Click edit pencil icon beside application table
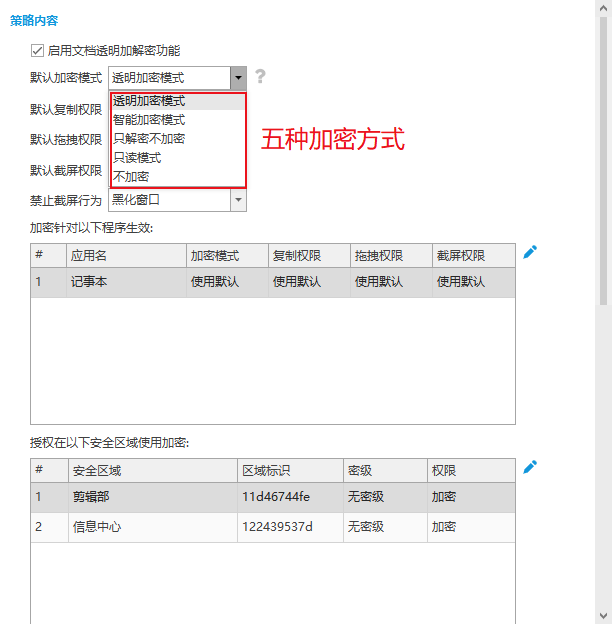This screenshot has width=612, height=624. (x=530, y=252)
